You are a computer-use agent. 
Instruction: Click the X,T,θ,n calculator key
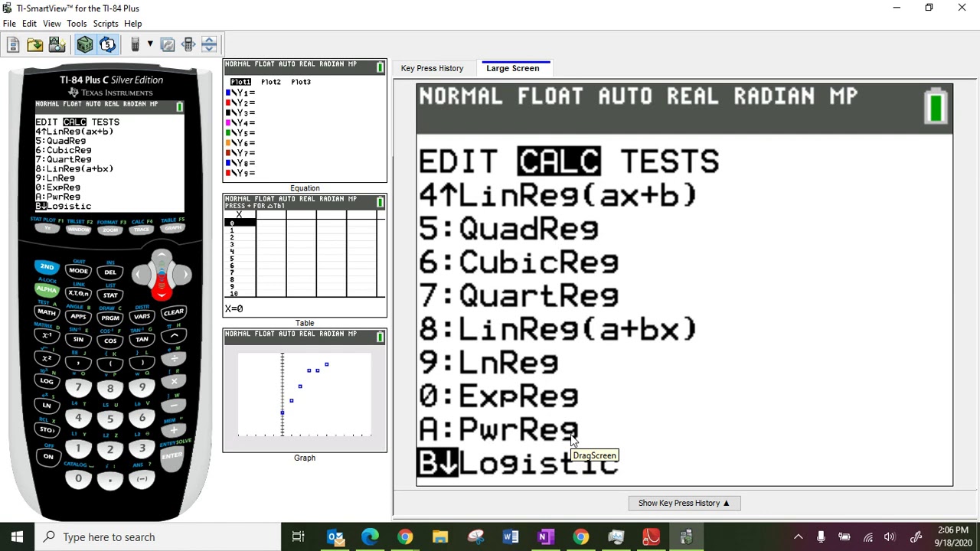(78, 294)
